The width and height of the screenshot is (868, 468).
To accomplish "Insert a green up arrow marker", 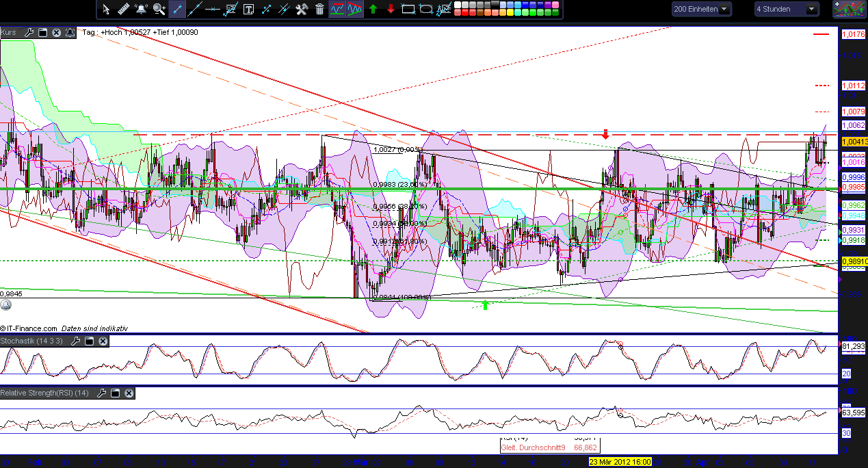I will pyautogui.click(x=373, y=9).
